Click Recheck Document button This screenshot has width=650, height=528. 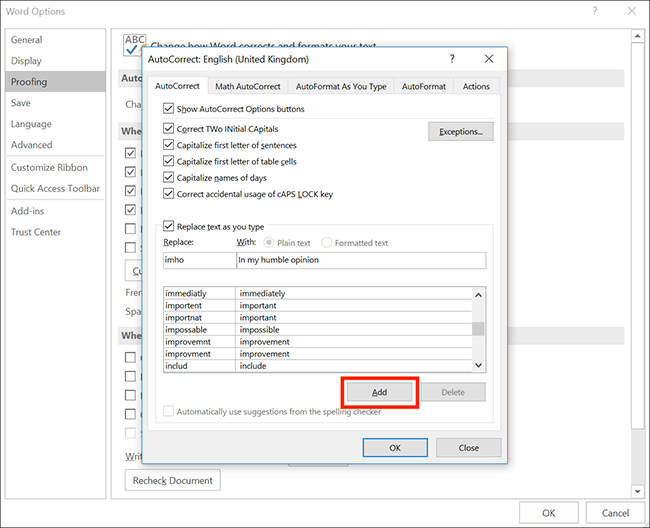[172, 480]
